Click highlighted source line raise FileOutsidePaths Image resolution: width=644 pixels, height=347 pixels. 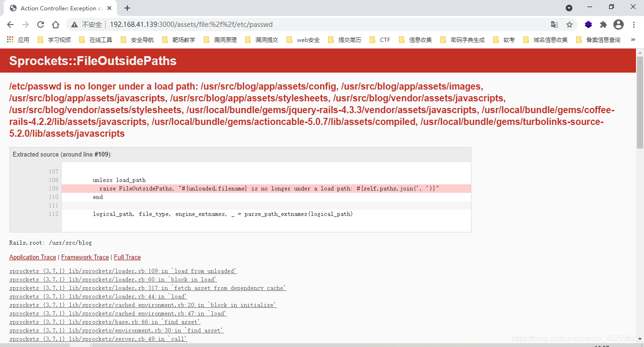point(266,189)
